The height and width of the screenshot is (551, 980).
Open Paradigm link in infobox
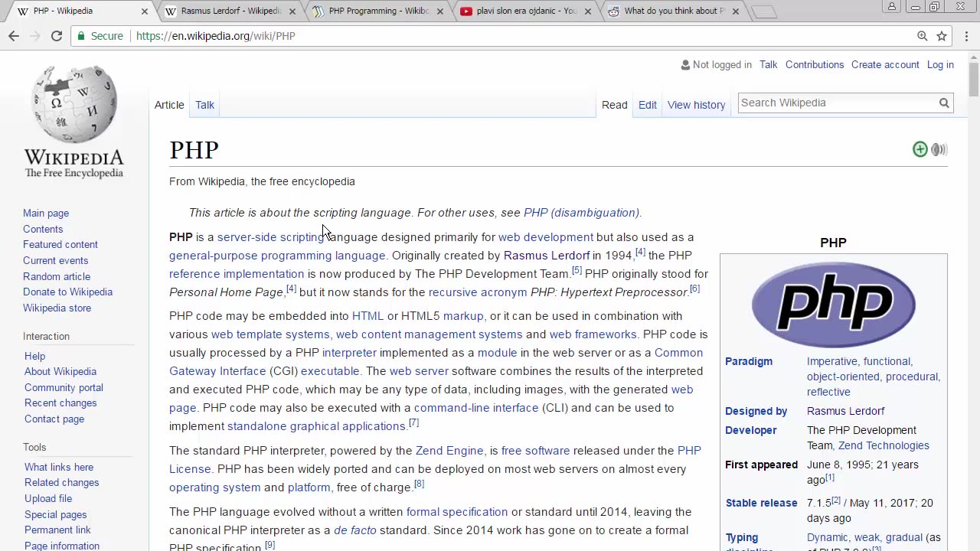749,361
